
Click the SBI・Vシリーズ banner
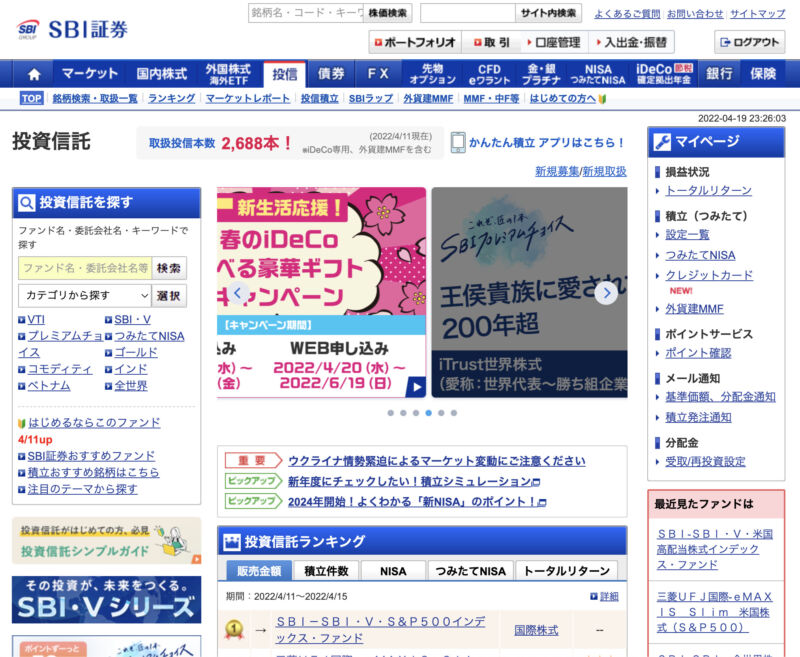106,600
